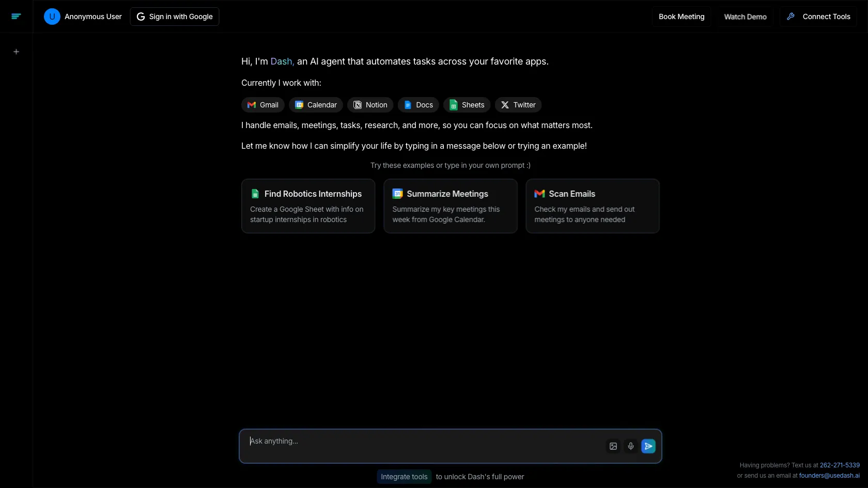
Task: Click the Dash name in greeting
Action: pos(282,61)
